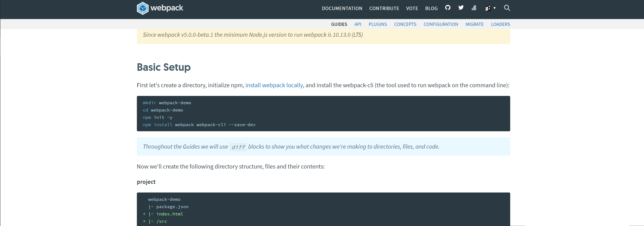Screen dimensions: 644x226
Task: Switch to the API tab
Action: pyautogui.click(x=358, y=24)
